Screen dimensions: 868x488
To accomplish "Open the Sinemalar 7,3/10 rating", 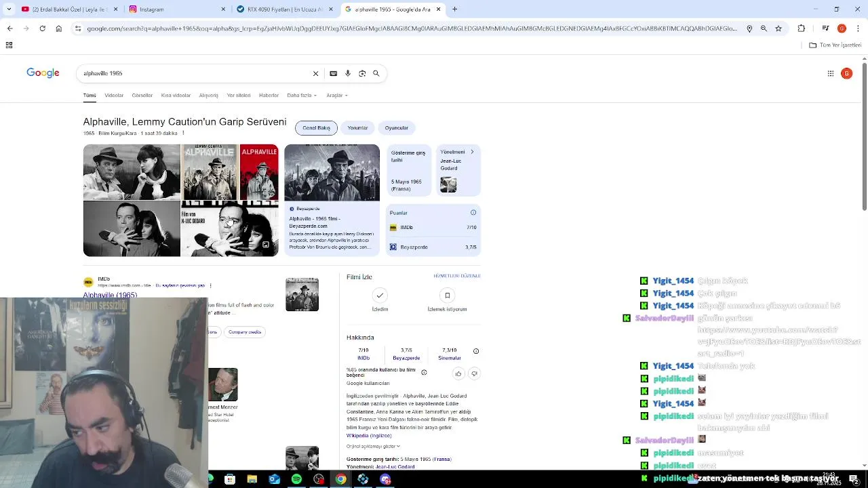I will pyautogui.click(x=449, y=354).
